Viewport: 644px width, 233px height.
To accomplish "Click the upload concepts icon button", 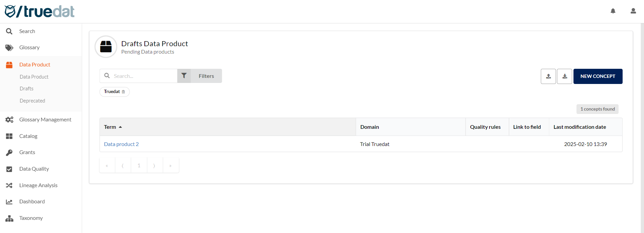I will 548,76.
